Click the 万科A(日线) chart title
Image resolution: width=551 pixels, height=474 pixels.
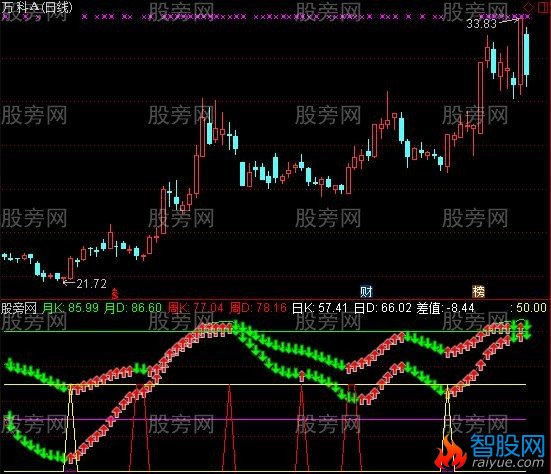37,7
